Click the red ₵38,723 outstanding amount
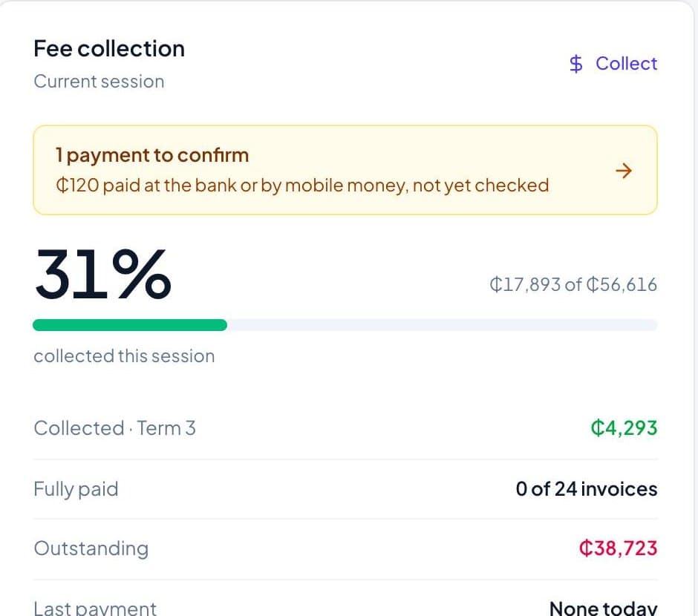The height and width of the screenshot is (616, 698). pos(619,548)
